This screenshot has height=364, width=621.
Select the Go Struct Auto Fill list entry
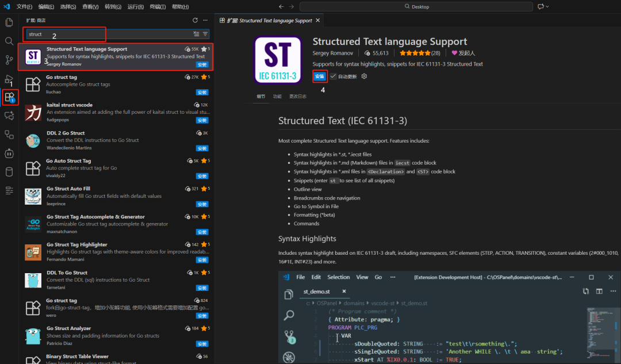(116, 197)
